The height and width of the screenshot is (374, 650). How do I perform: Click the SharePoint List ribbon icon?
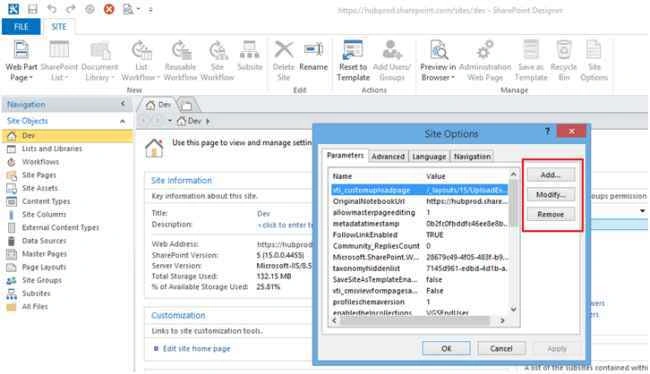pos(59,50)
